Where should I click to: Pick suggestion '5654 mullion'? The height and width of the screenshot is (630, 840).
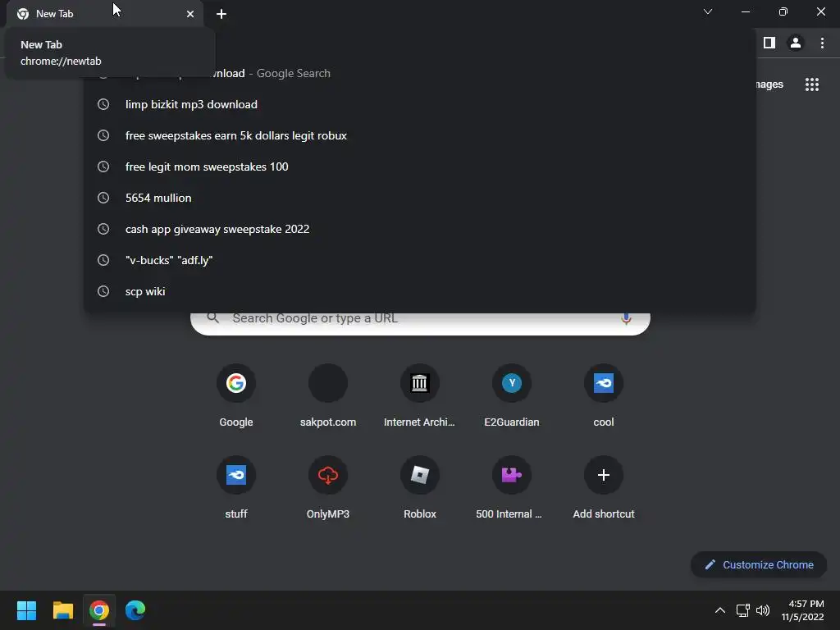(x=419, y=198)
